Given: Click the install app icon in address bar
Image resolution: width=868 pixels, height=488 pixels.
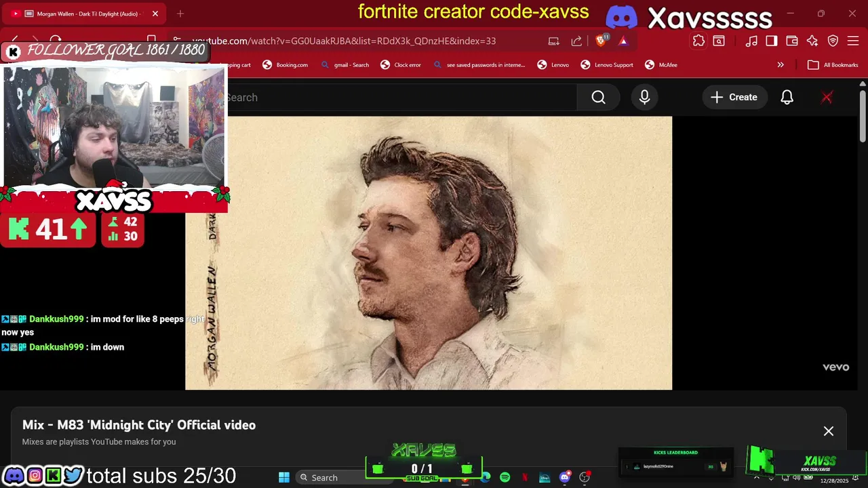Looking at the screenshot, I should tap(554, 41).
